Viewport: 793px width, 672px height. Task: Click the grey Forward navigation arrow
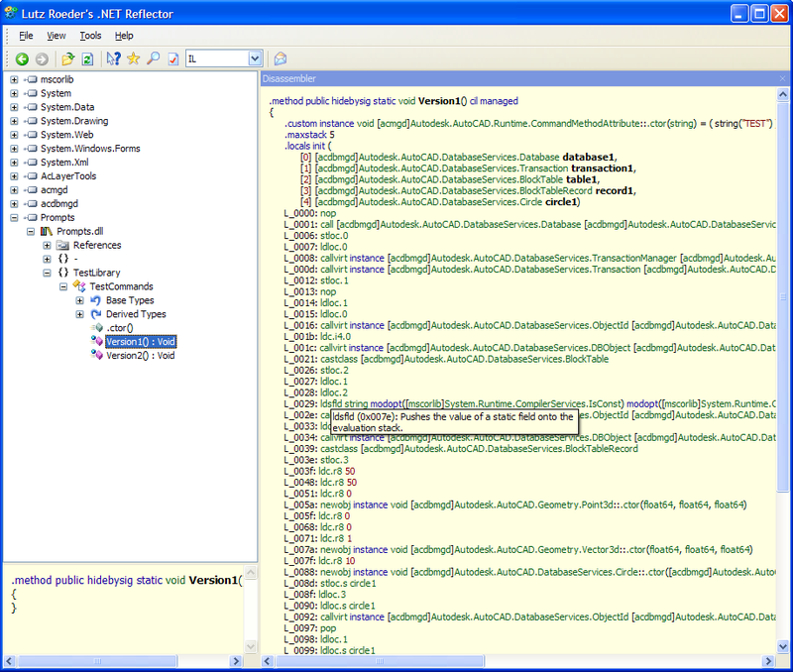[x=41, y=59]
